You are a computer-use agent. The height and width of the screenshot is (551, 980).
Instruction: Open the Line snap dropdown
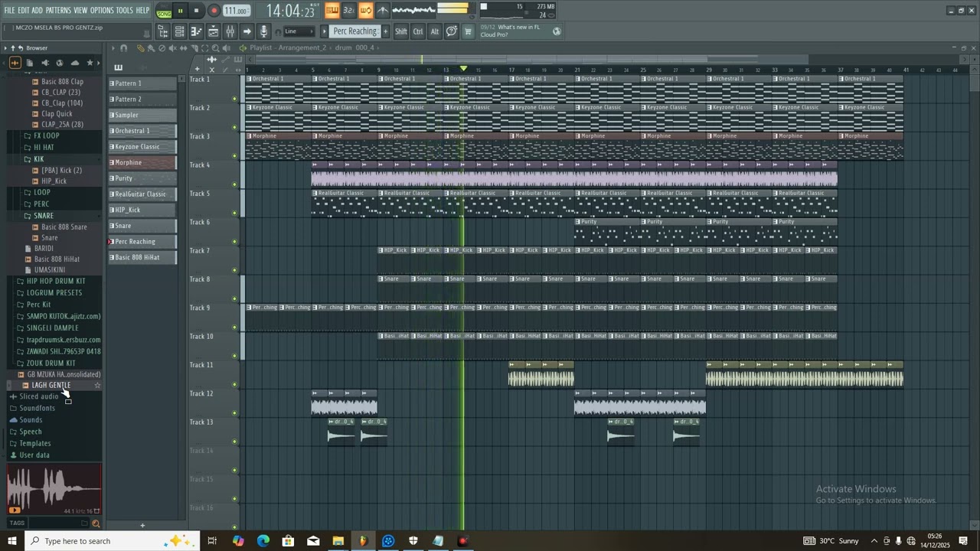pyautogui.click(x=299, y=31)
